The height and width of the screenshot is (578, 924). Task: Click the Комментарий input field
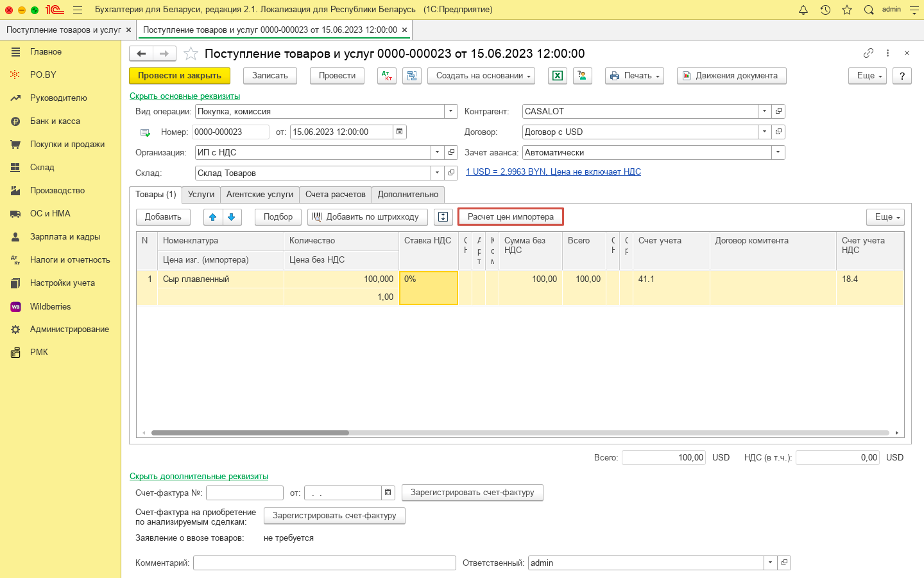pyautogui.click(x=324, y=563)
